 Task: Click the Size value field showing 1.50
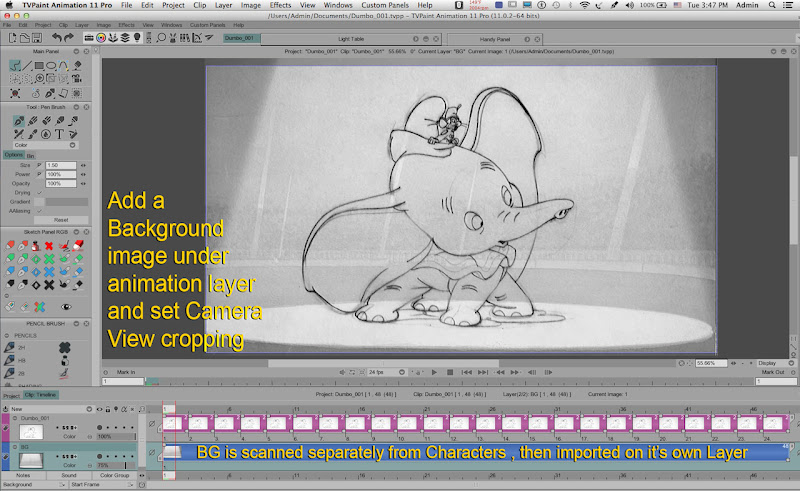tap(59, 165)
